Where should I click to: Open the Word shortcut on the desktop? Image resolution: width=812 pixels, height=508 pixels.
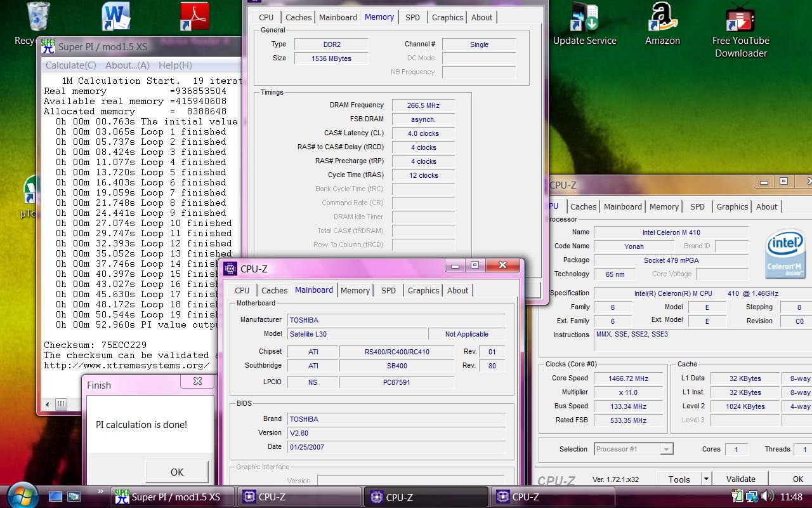116,17
